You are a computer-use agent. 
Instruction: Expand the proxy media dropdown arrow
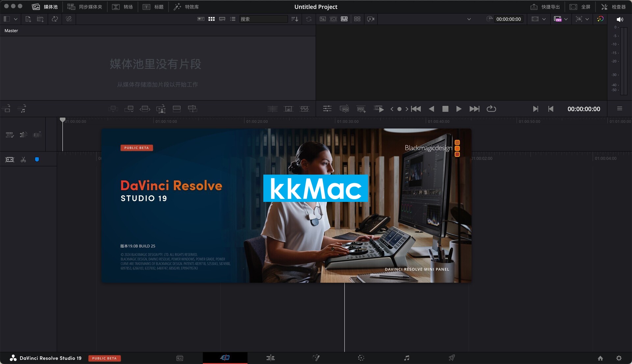pyautogui.click(x=566, y=19)
